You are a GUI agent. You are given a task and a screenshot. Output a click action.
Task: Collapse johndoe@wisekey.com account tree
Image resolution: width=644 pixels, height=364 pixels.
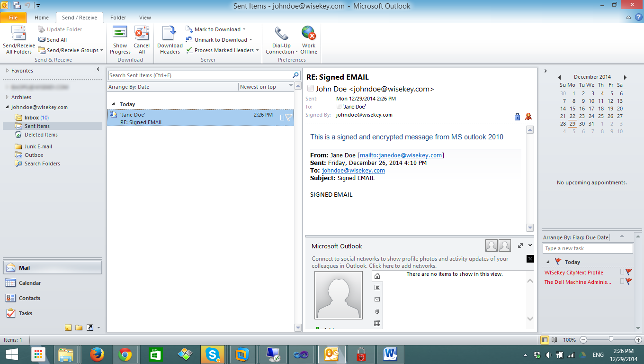pos(7,107)
